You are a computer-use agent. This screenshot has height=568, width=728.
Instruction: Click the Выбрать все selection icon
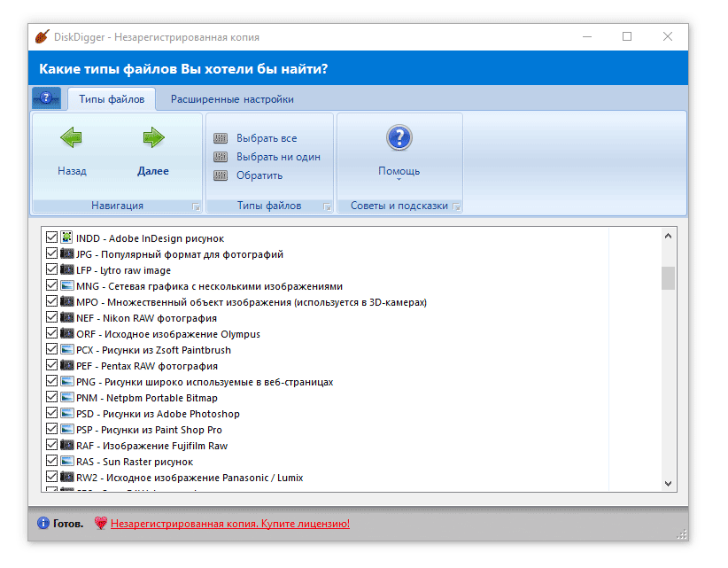click(221, 138)
